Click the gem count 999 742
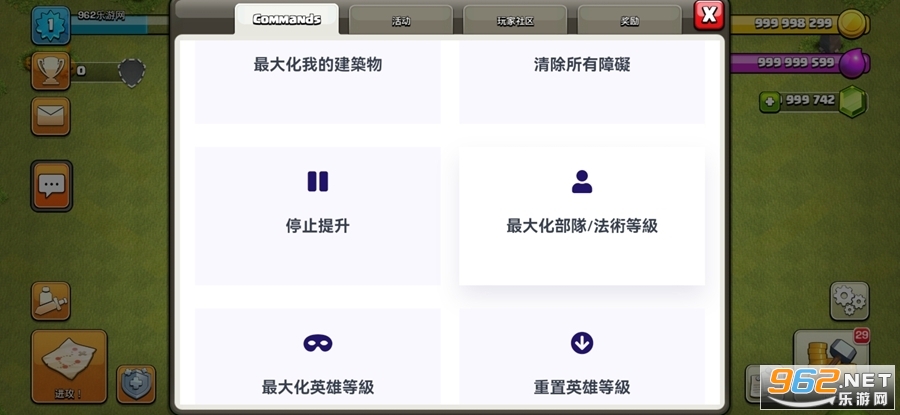The image size is (900, 415). pos(810,100)
